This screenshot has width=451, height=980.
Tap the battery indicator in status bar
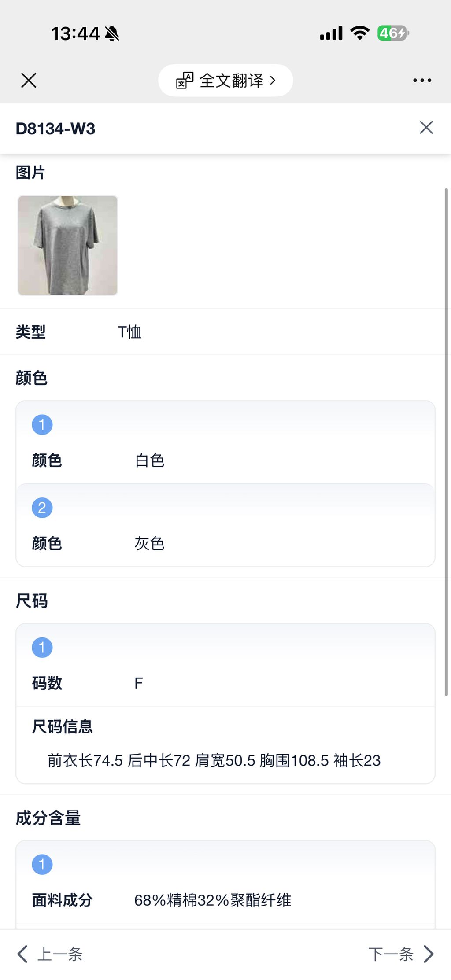click(393, 33)
